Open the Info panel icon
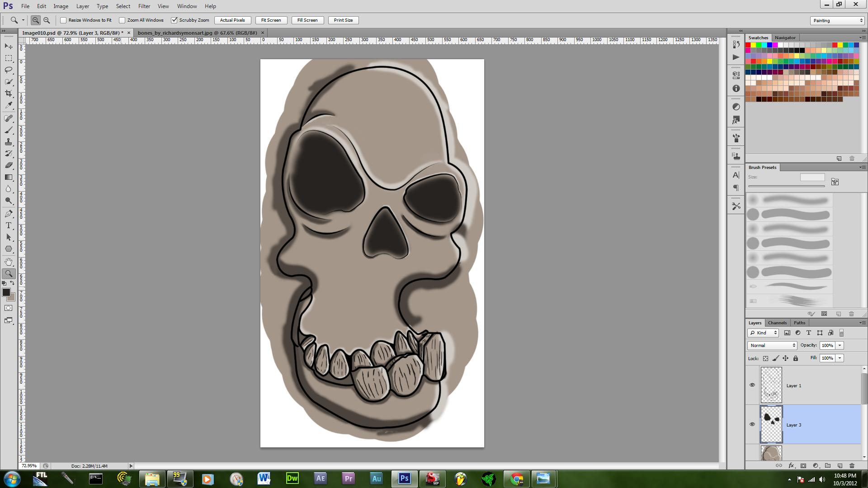Screen dimensions: 868x488 pos(736,89)
